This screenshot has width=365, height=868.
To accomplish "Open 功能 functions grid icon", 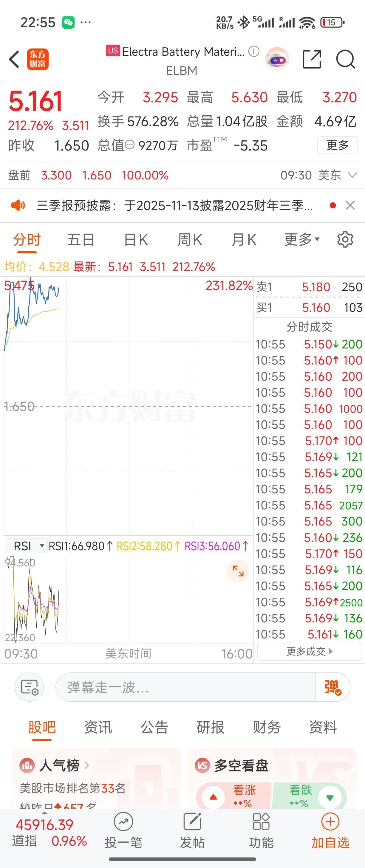I will (x=261, y=830).
